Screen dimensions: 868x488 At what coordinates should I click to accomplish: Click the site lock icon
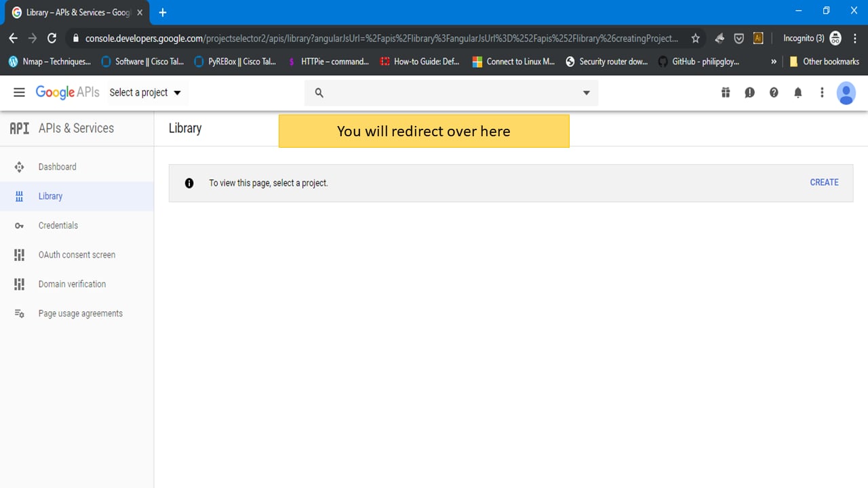[75, 39]
